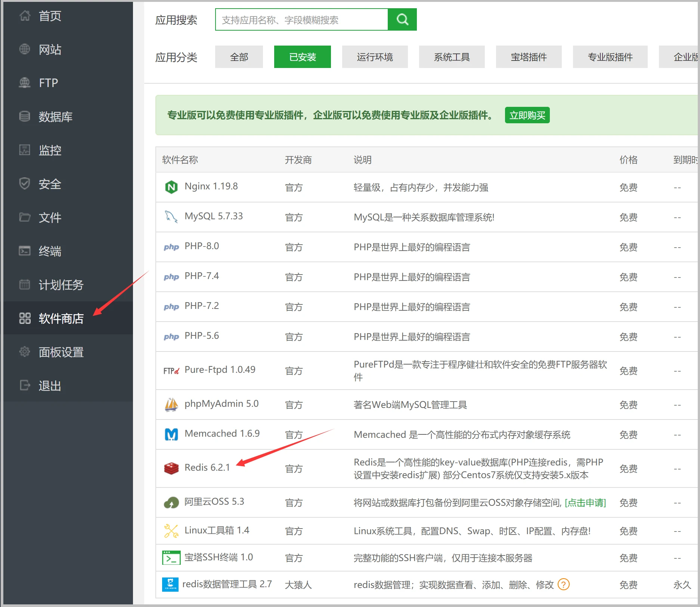700x607 pixels.
Task: Switch to the 已安装 category tab
Action: (302, 57)
